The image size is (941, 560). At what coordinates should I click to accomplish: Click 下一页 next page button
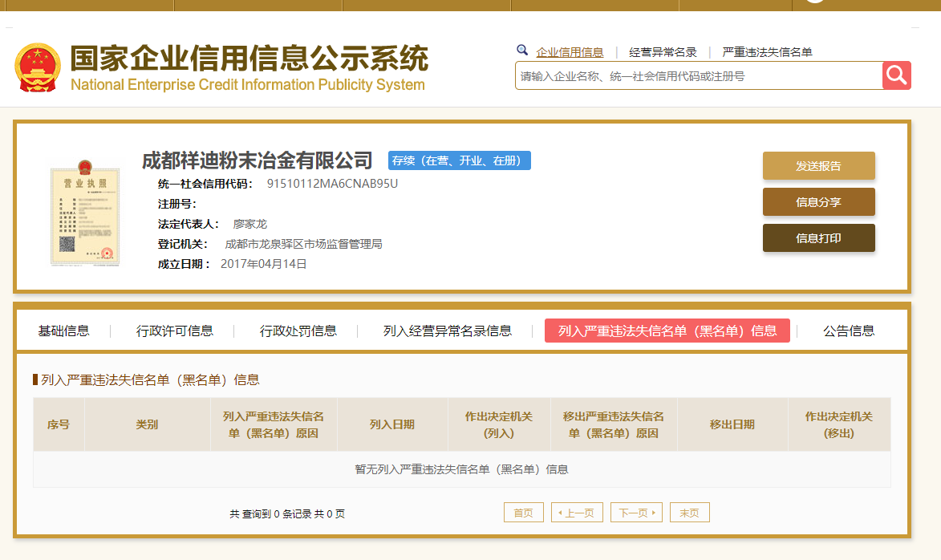coord(636,513)
